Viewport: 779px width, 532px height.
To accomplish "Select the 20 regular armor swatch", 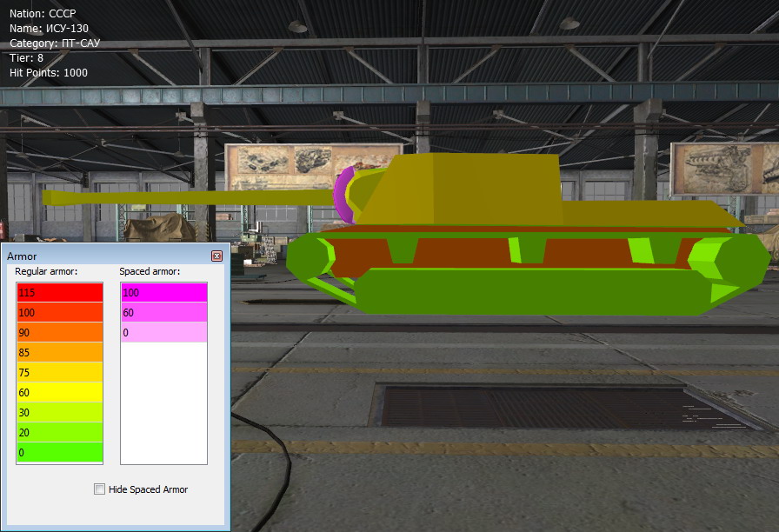I will pos(60,432).
